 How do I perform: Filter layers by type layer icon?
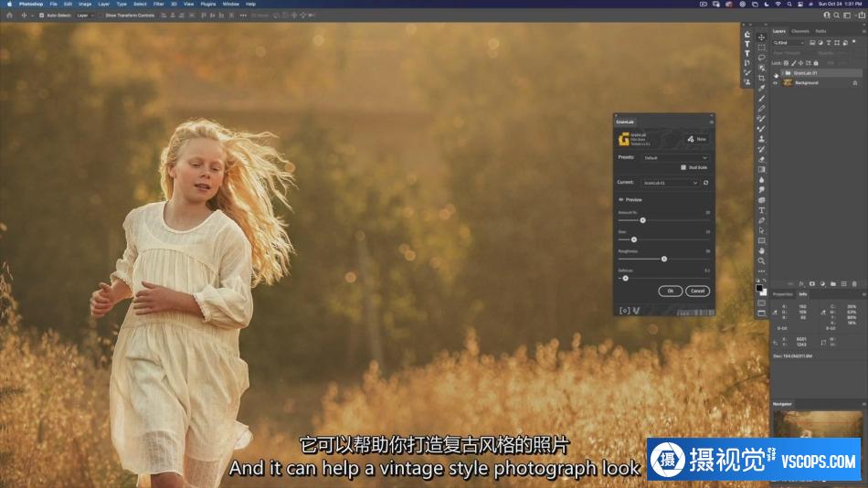click(829, 43)
